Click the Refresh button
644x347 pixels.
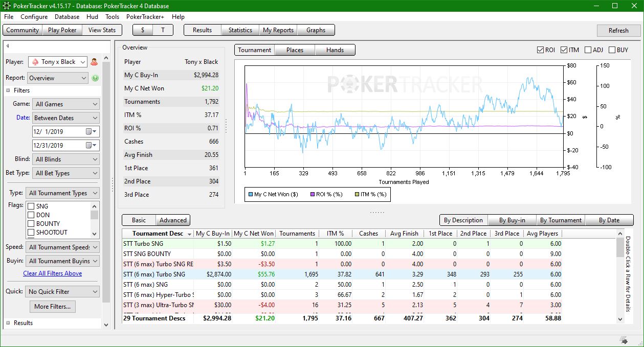618,31
